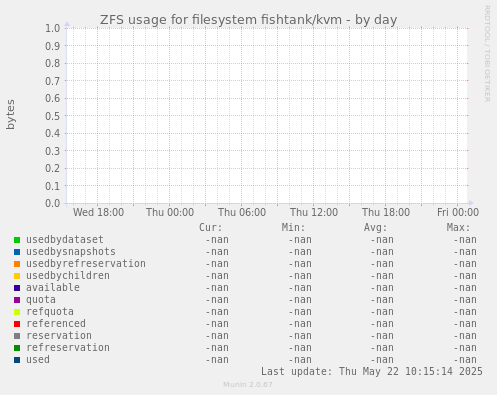The width and height of the screenshot is (497, 395).
Task: Select the available legend label
Action: click(53, 288)
